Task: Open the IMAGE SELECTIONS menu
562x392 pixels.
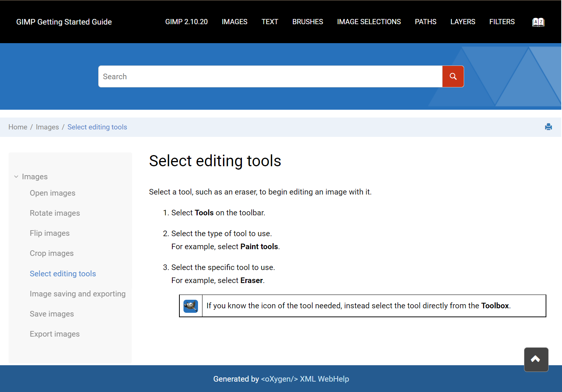Action: click(x=369, y=22)
